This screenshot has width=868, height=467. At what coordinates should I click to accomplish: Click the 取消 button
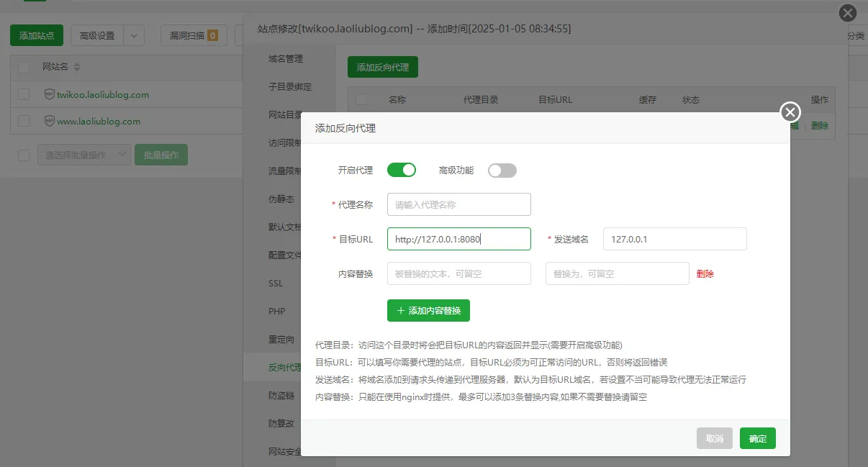(x=714, y=438)
